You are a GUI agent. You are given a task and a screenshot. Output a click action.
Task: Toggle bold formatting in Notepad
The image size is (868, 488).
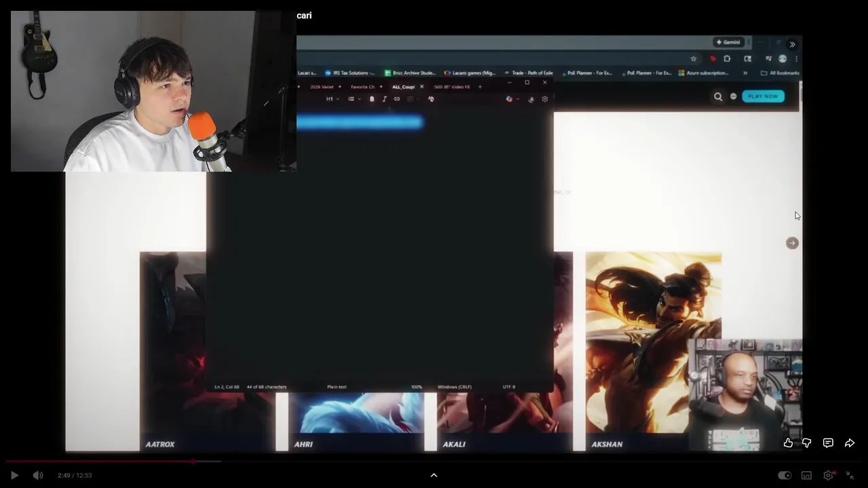click(372, 99)
